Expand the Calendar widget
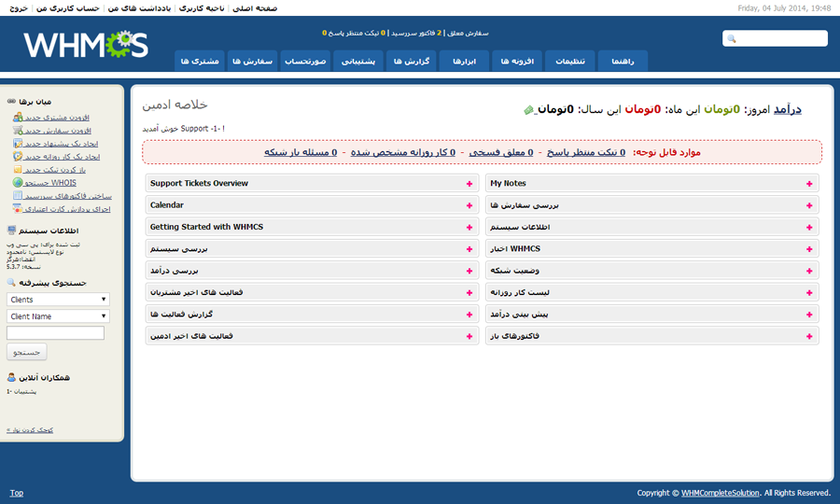The width and height of the screenshot is (840, 504). [469, 205]
